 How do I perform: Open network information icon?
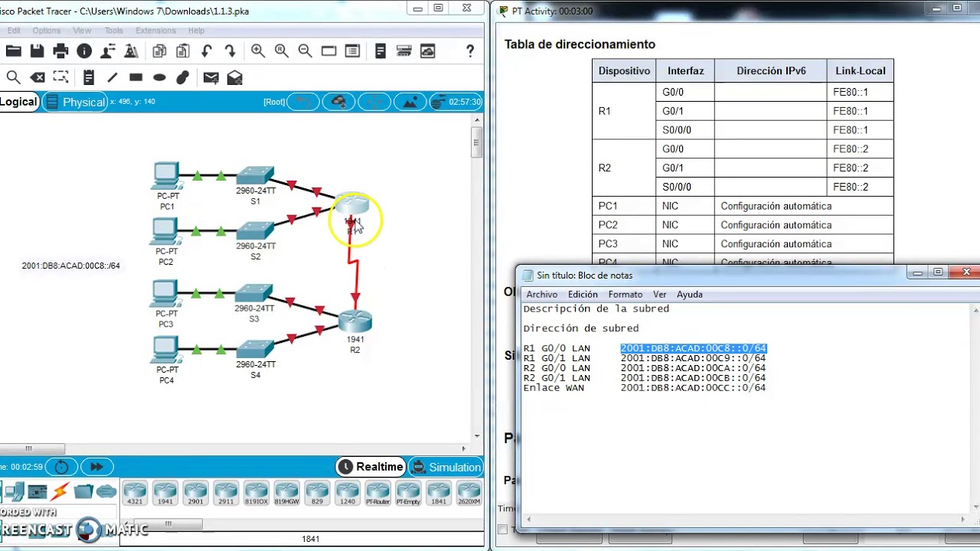click(84, 51)
